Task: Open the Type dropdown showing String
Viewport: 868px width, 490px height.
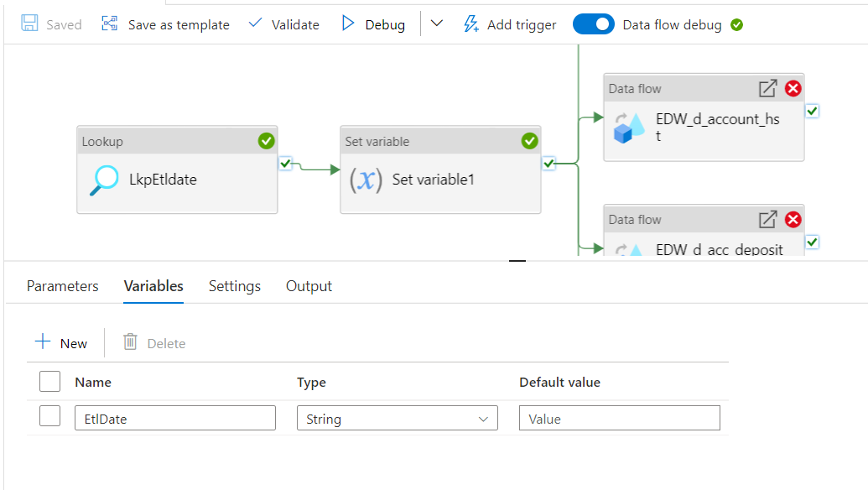Action: click(397, 417)
